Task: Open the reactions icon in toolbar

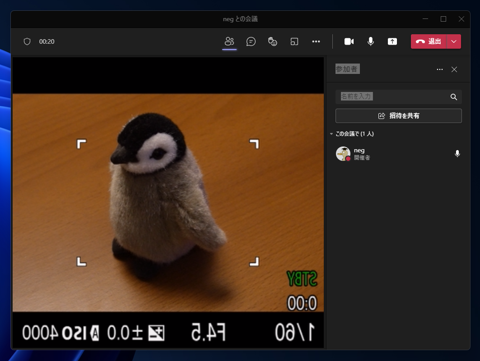Action: [x=272, y=42]
